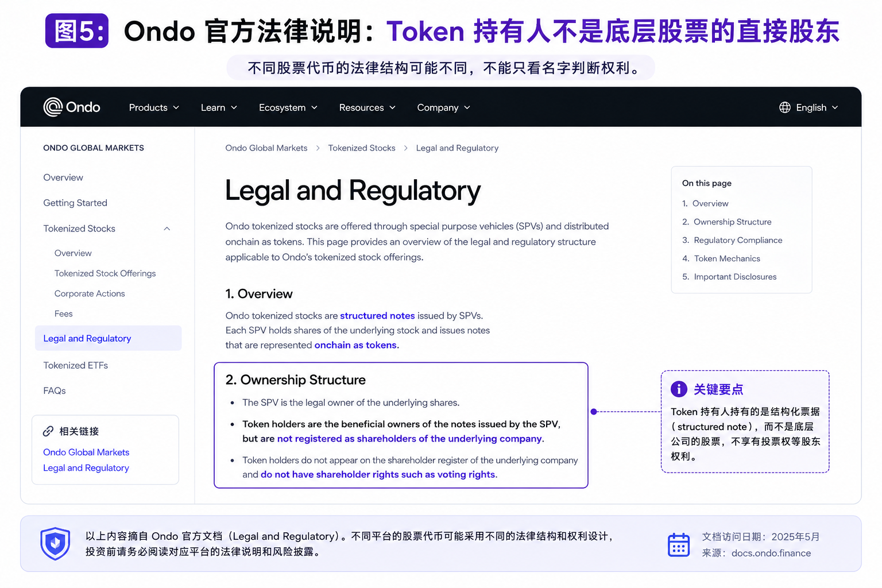Click the Legal and Regulatory breadcrumb
Viewport: 882px width, 588px height.
(x=457, y=148)
